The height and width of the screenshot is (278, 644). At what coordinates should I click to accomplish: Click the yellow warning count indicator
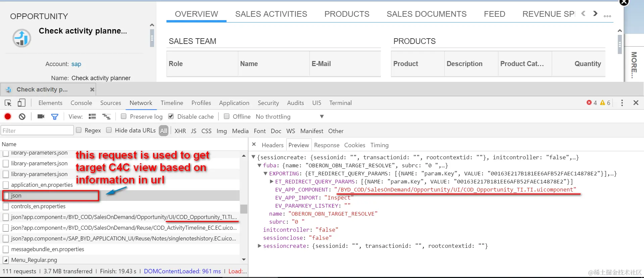pos(605,103)
